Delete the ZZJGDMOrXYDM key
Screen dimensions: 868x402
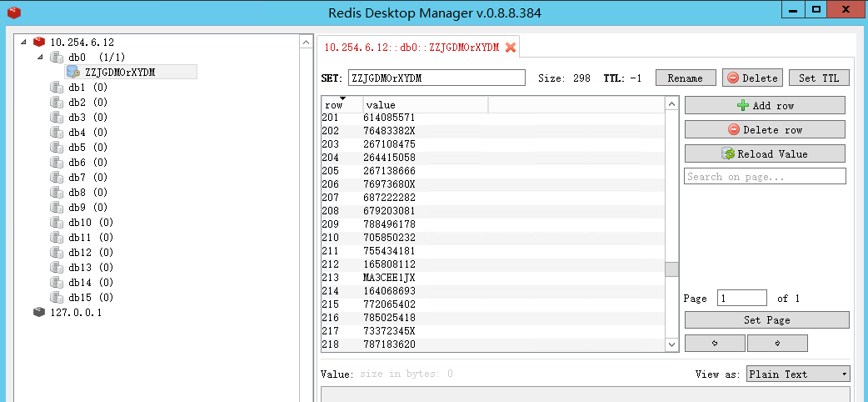(752, 78)
